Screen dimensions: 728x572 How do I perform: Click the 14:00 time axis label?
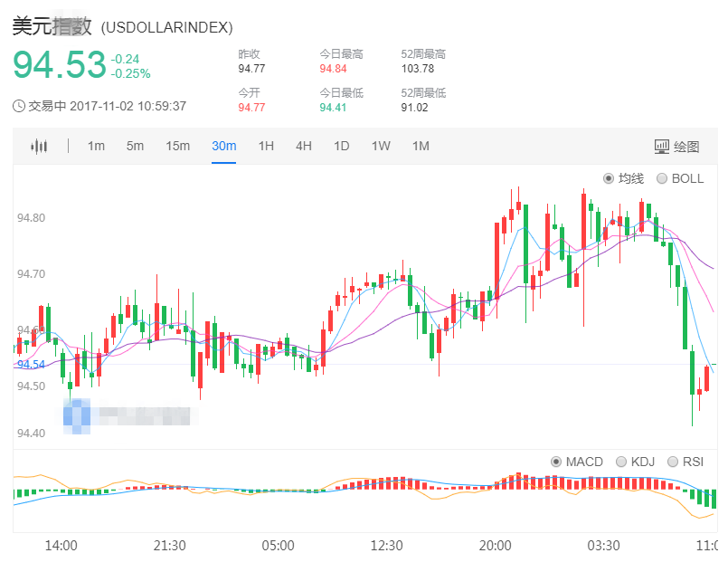(61, 546)
